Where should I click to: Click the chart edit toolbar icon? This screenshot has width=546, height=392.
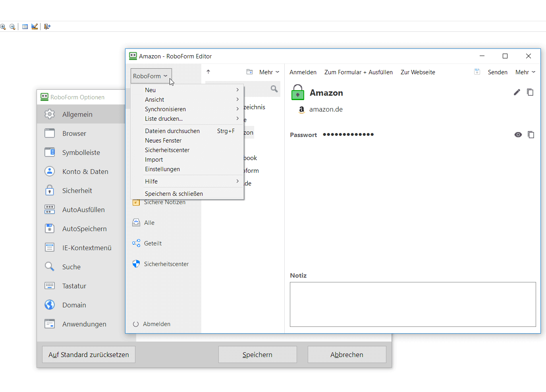[35, 27]
